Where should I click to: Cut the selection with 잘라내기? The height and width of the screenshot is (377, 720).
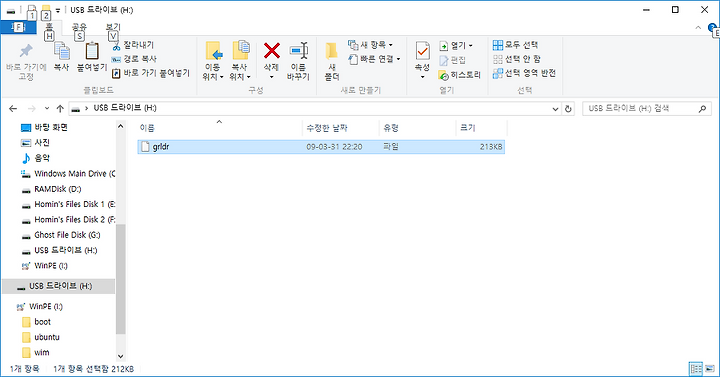(133, 45)
